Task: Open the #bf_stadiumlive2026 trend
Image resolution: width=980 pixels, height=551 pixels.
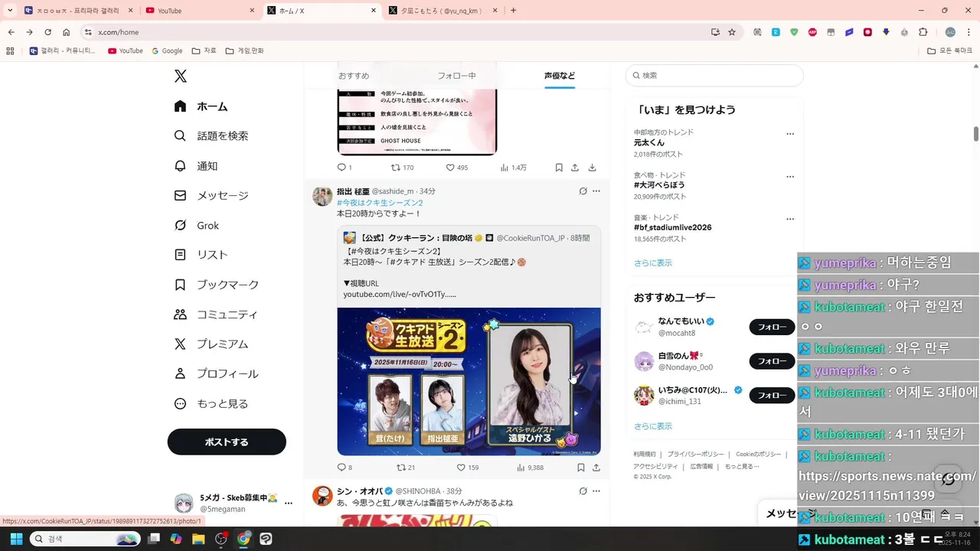Action: (672, 228)
